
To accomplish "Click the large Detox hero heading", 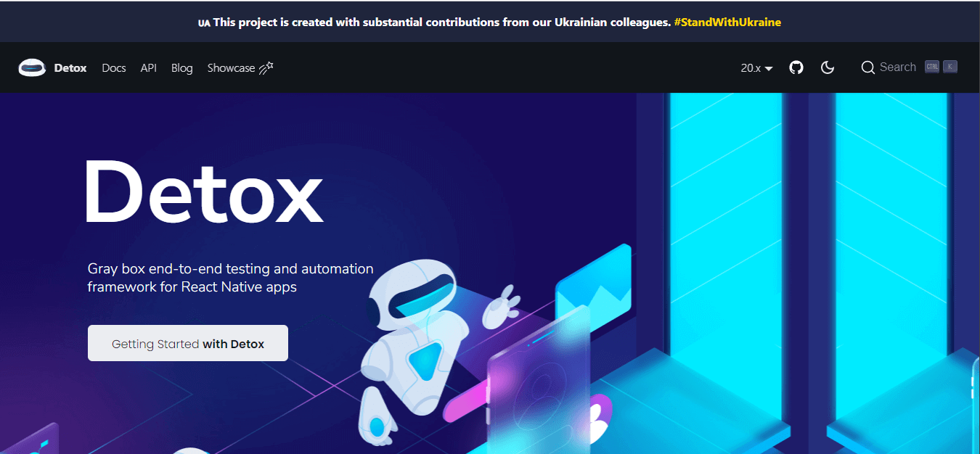I will click(x=203, y=192).
